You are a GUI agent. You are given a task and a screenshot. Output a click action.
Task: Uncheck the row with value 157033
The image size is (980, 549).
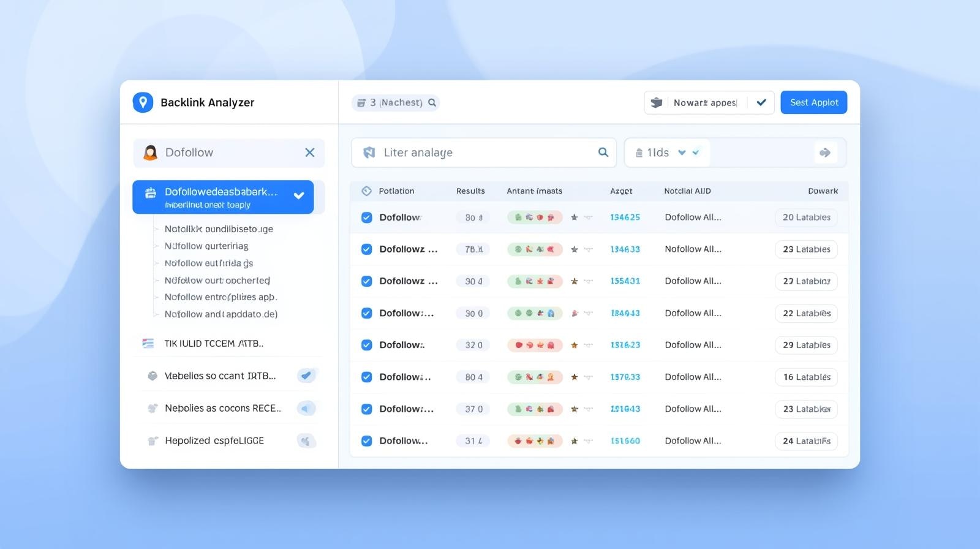[x=366, y=377]
